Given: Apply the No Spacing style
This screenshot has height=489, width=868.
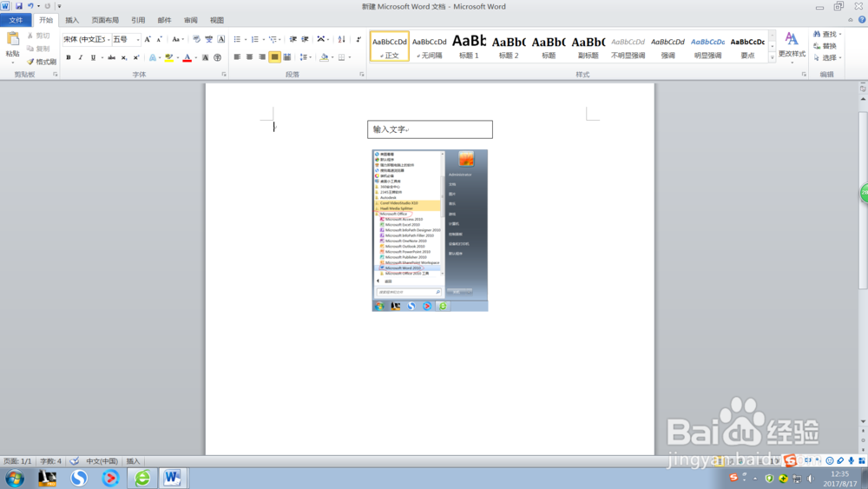Looking at the screenshot, I should coord(429,47).
